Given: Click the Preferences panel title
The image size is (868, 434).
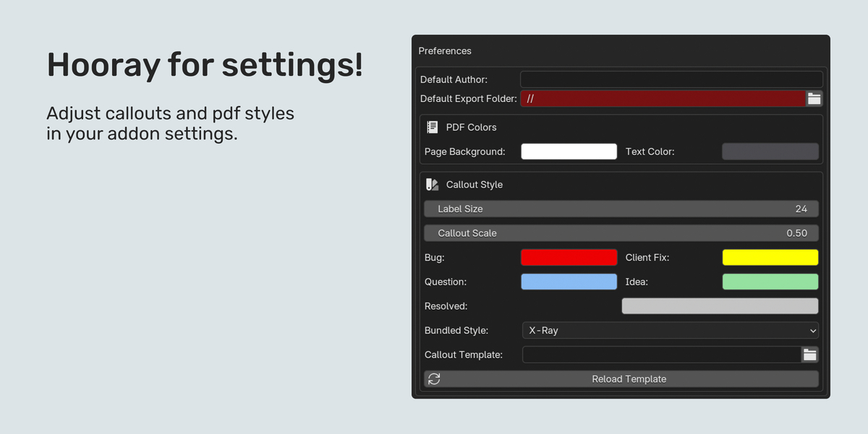Looking at the screenshot, I should [445, 51].
